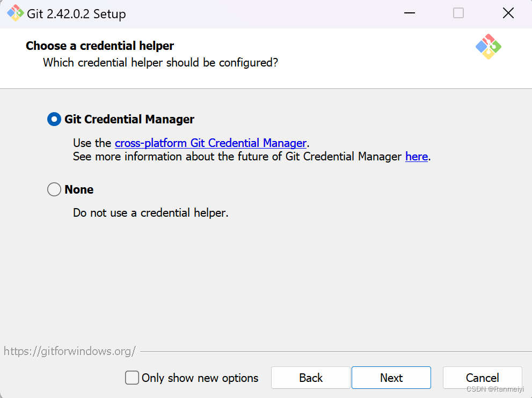
Task: Enable the Only show new options checkbox
Action: tap(132, 378)
